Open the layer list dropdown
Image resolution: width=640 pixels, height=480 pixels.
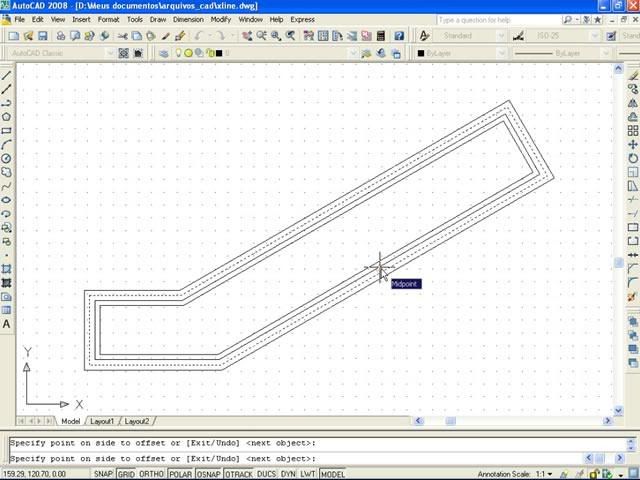[353, 53]
